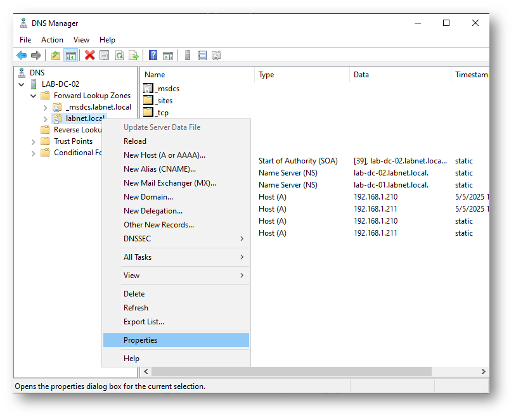
Task: Click the red X Delete toolbar icon
Action: [89, 55]
